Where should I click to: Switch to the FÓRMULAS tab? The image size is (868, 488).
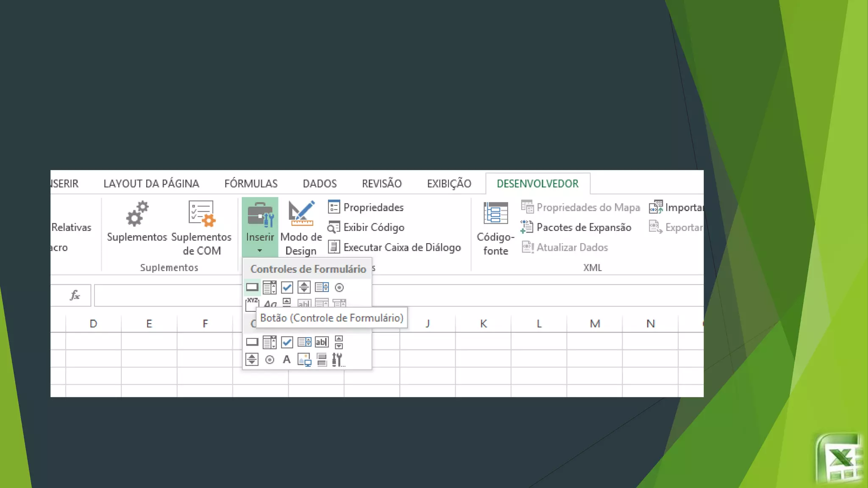pos(251,183)
